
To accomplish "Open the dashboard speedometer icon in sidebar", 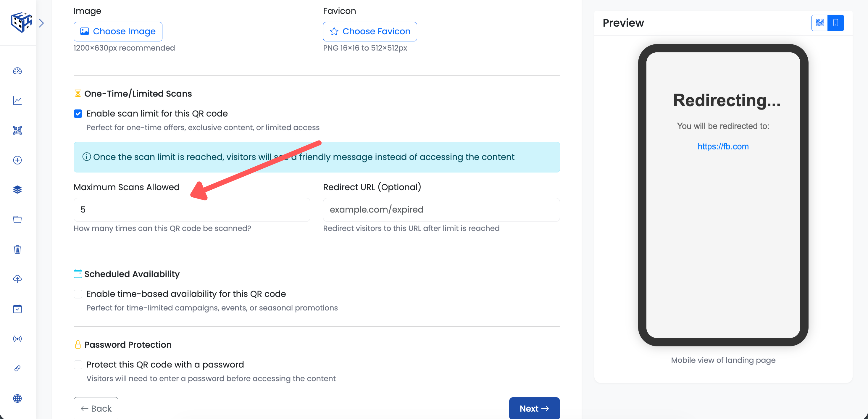I will click(17, 71).
